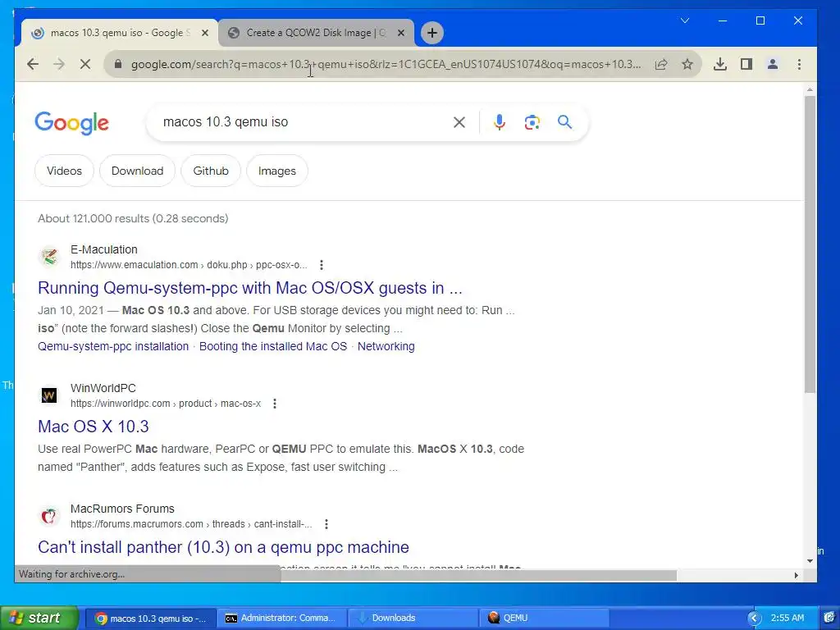The height and width of the screenshot is (630, 840).
Task: Expand hidden system tray icons arrow
Action: coord(755,619)
